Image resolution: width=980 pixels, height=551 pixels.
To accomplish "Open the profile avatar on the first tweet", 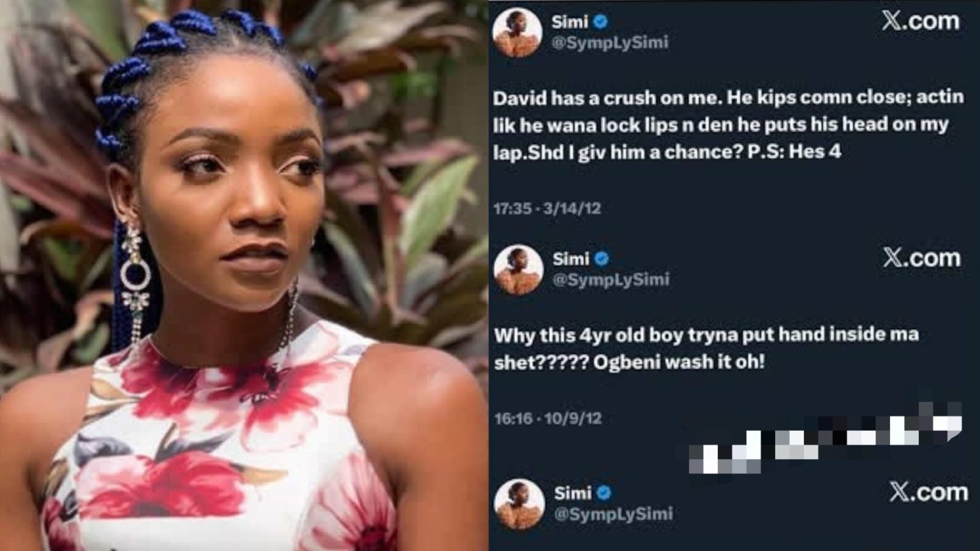I will click(x=517, y=32).
